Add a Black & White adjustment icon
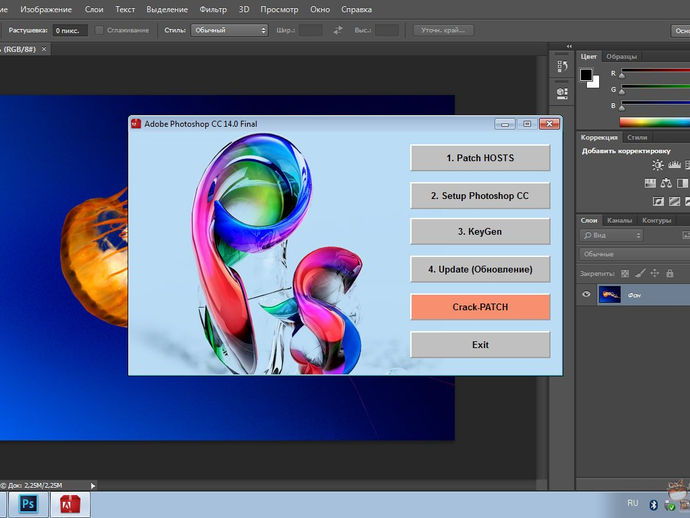The width and height of the screenshot is (690, 518). (x=682, y=183)
